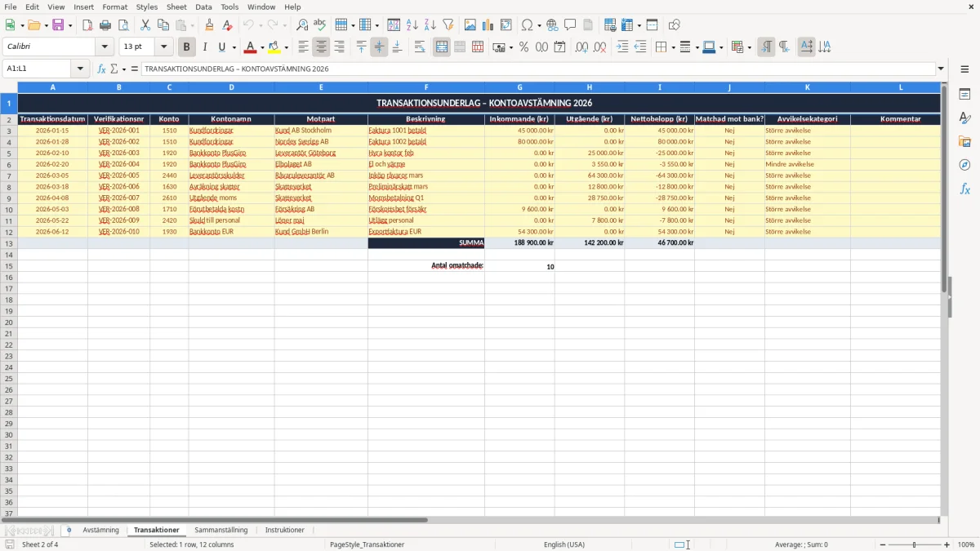This screenshot has height=551, width=980.
Task: Toggle Bold formatting button
Action: point(186,47)
